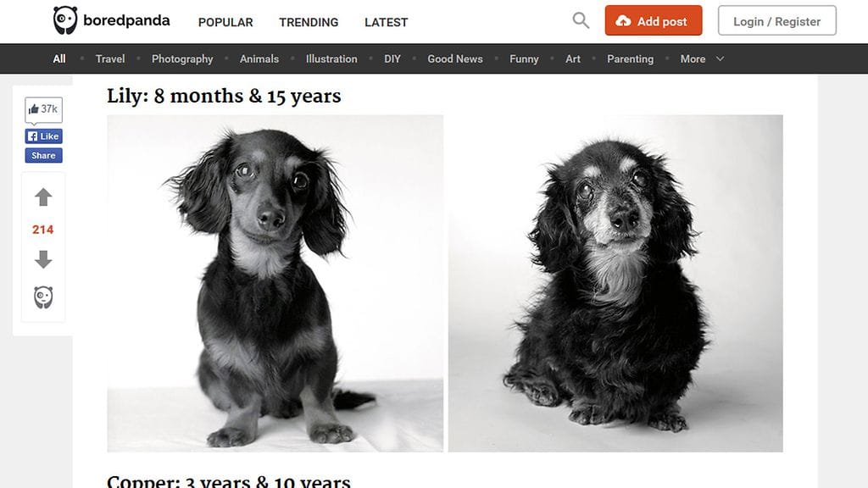The width and height of the screenshot is (868, 488).
Task: Select the Parenting category
Action: (630, 58)
